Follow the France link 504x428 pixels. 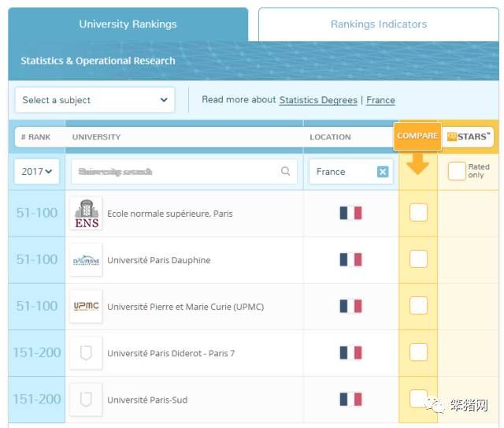pos(380,100)
